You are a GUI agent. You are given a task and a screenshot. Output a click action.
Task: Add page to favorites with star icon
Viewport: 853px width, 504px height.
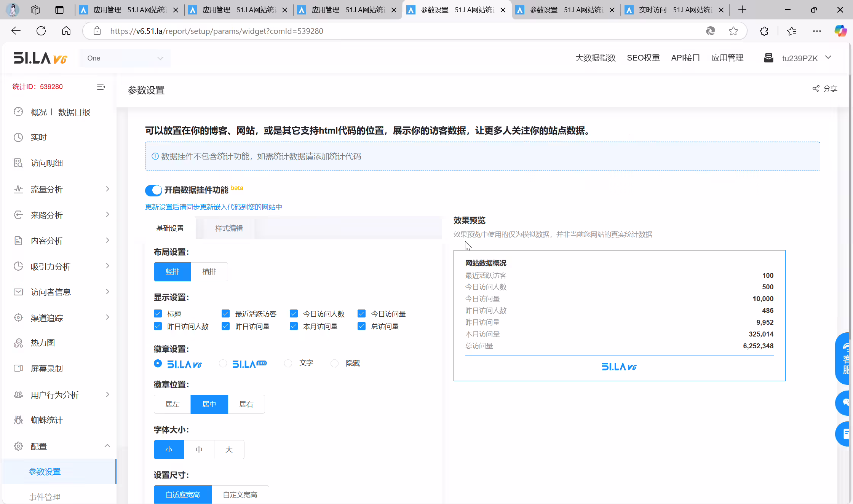[733, 31]
